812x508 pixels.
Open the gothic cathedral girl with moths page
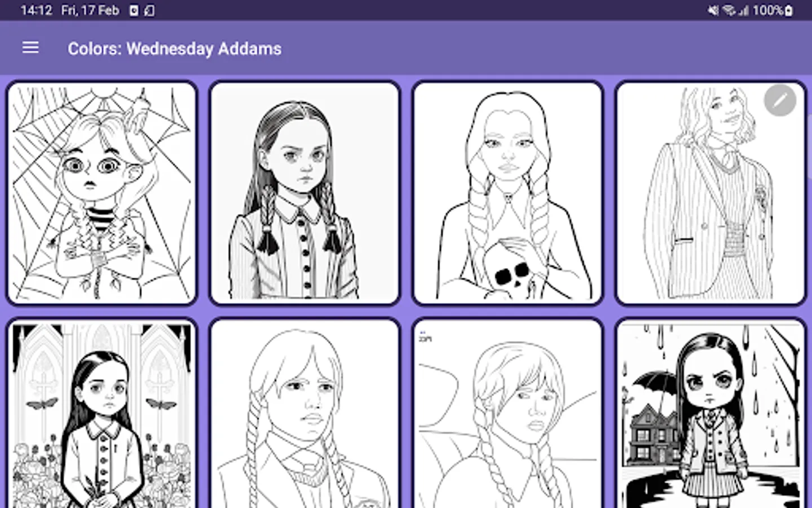(x=102, y=413)
